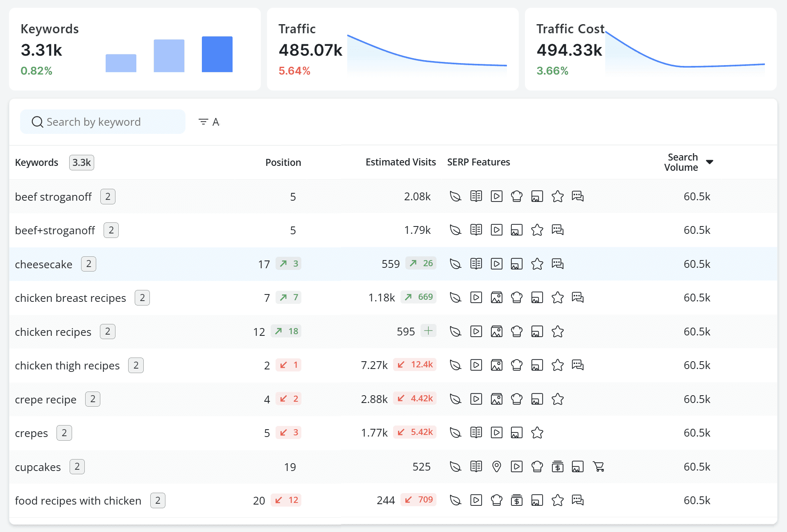Click the knowledge book icon in the beef+stroganoff row
Viewport: 787px width, 532px height.
click(476, 230)
